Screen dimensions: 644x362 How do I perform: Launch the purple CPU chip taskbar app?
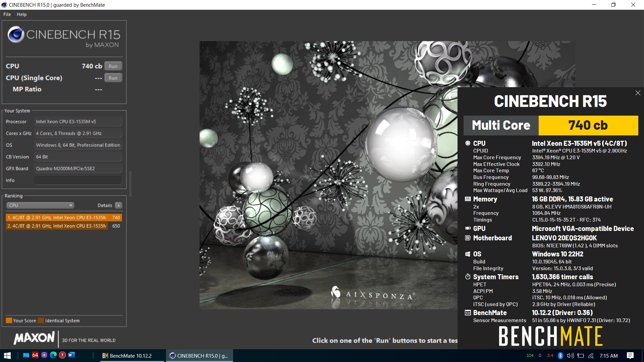click(x=44, y=355)
